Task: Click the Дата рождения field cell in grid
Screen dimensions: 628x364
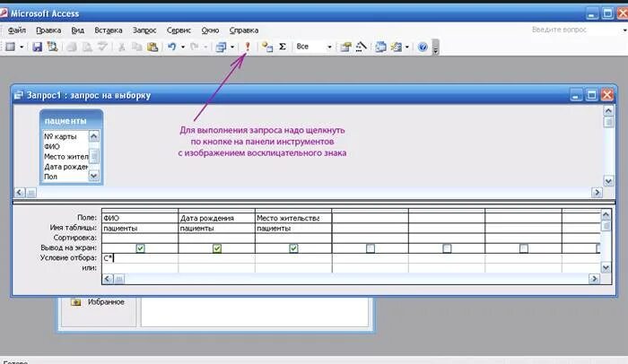Action: [217, 218]
